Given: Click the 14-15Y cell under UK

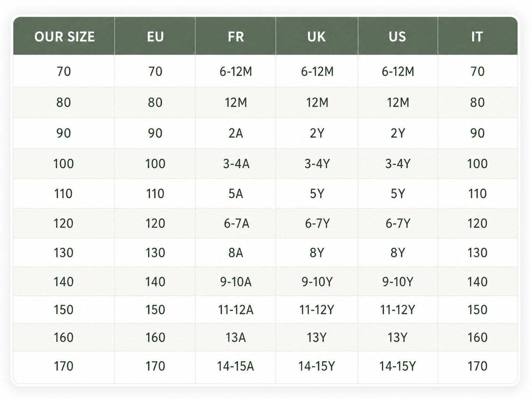Looking at the screenshot, I should point(317,366).
